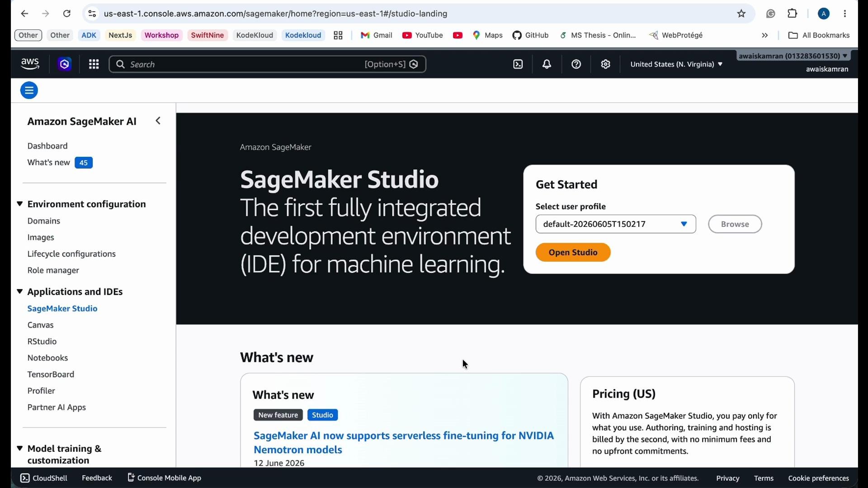The height and width of the screenshot is (488, 868).
Task: Open Partner AI Apps
Action: (57, 408)
